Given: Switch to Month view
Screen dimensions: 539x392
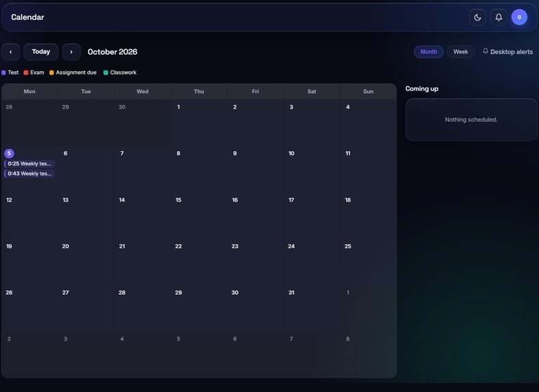Looking at the screenshot, I should coord(429,51).
